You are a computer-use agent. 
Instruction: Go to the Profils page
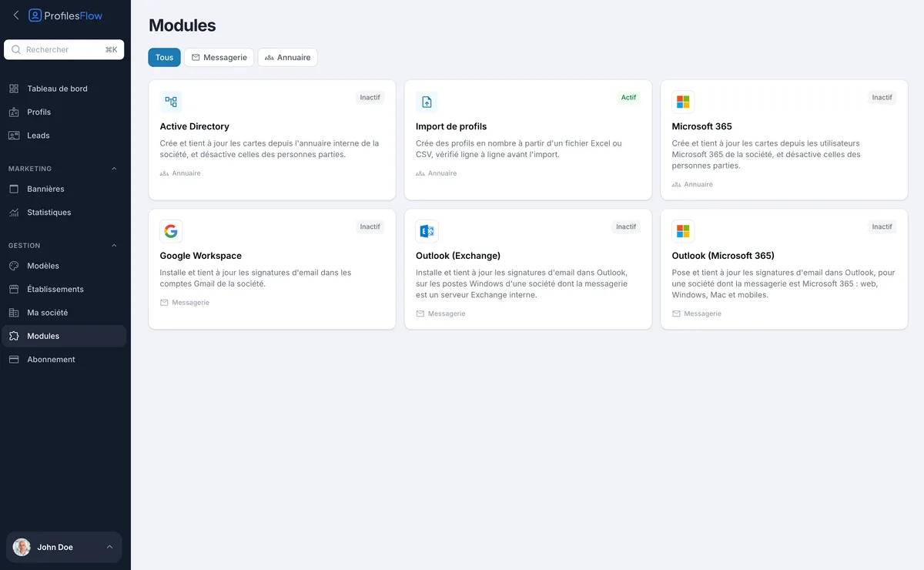click(x=65, y=112)
